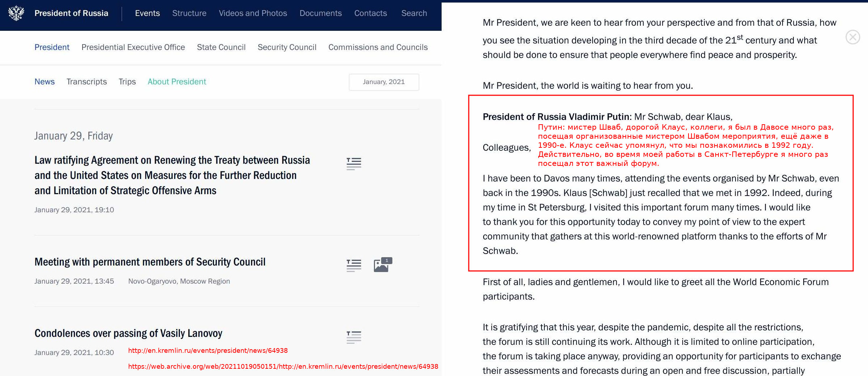
Task: Open the Documents menu item
Action: (x=321, y=13)
